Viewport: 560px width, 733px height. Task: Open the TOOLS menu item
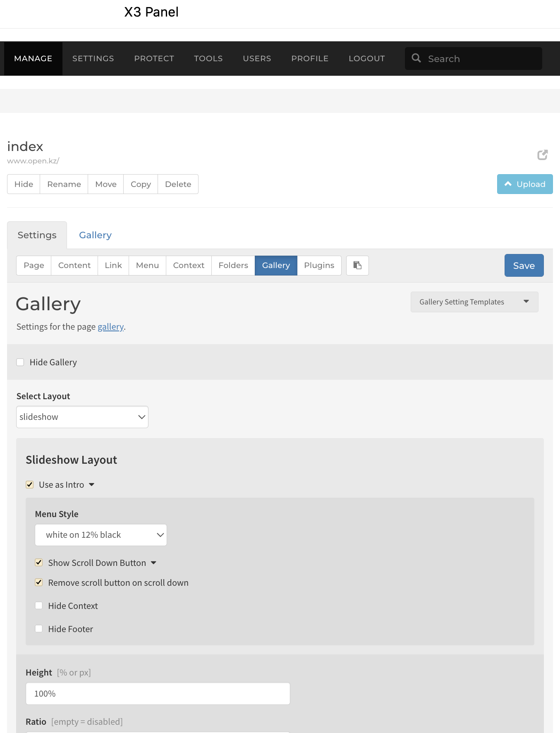(208, 58)
